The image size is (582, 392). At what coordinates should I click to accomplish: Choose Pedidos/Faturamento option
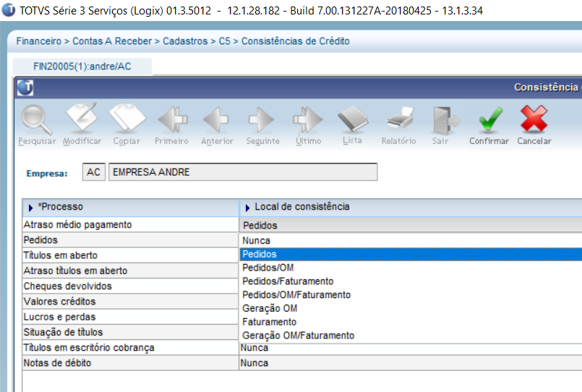tap(411, 281)
